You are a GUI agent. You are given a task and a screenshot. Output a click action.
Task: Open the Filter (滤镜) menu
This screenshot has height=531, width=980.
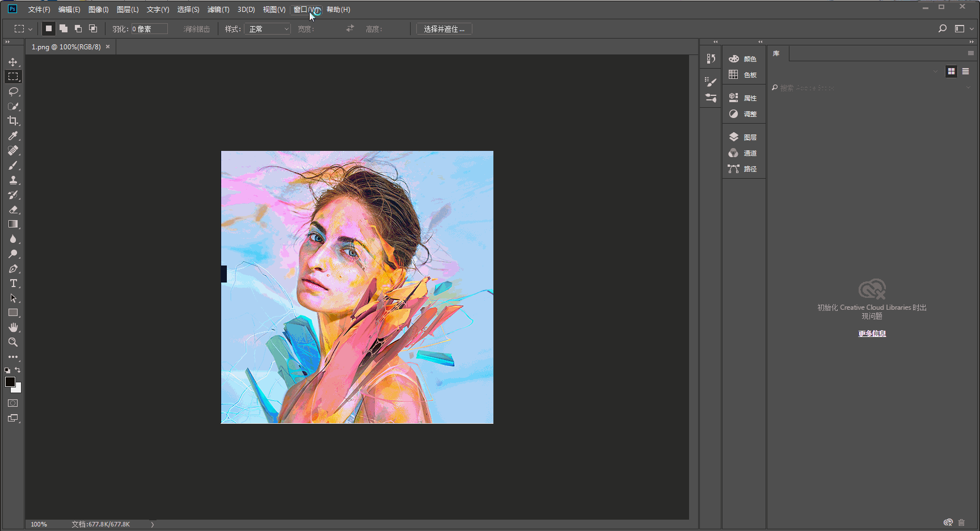(218, 10)
